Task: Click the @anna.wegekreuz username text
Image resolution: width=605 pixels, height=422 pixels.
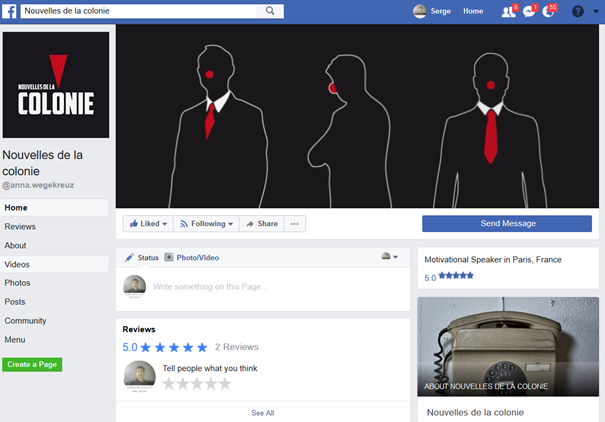Action: tap(38, 185)
